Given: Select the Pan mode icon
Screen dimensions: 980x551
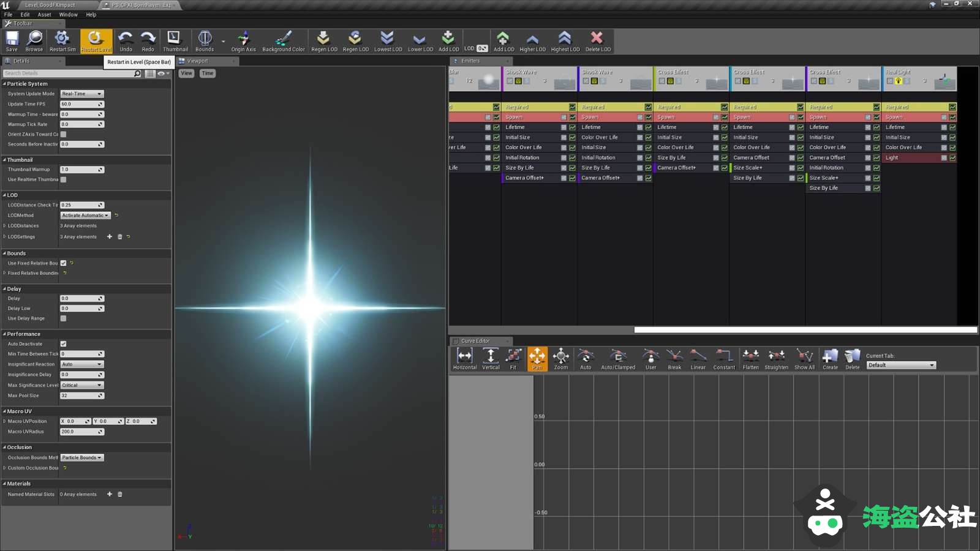Looking at the screenshot, I should point(537,359).
